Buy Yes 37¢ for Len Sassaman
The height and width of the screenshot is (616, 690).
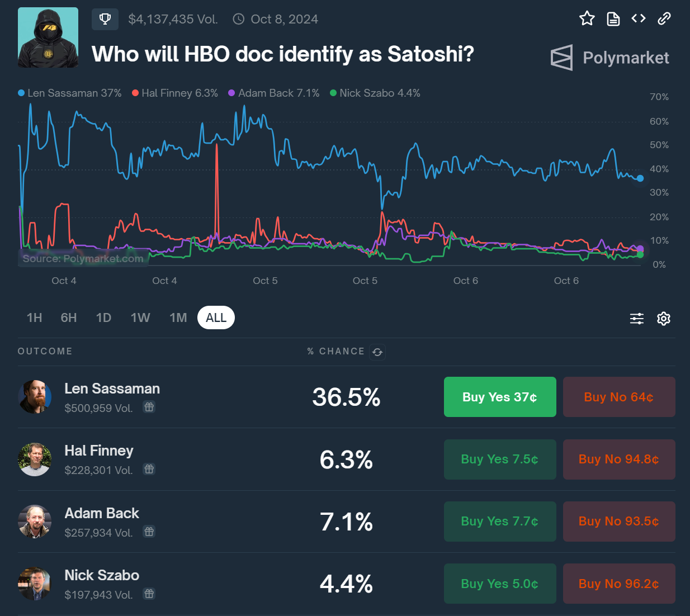[500, 397]
